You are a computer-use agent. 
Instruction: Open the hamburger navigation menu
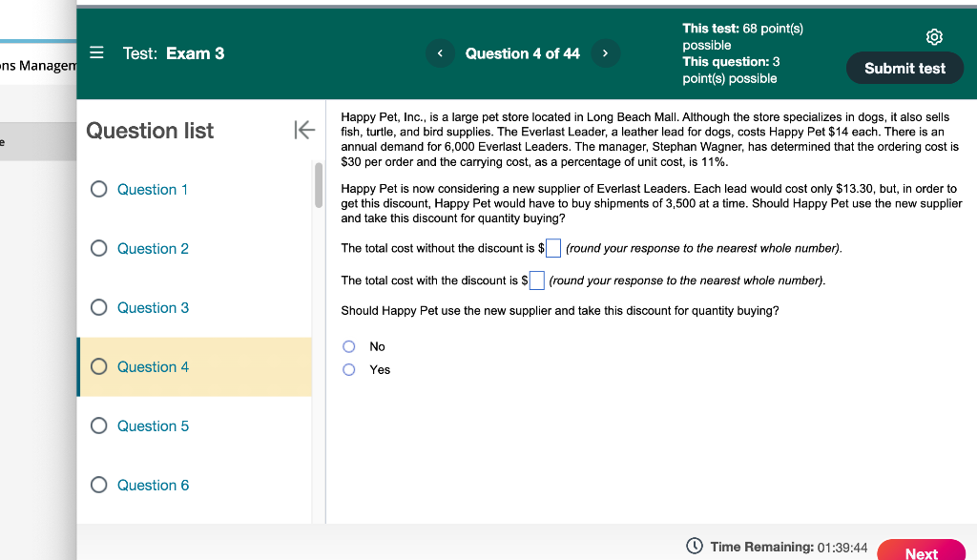(94, 52)
